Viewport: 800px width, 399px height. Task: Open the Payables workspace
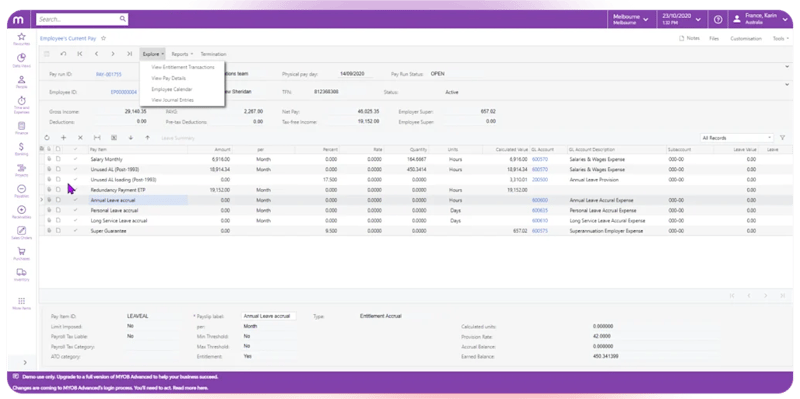(x=21, y=191)
